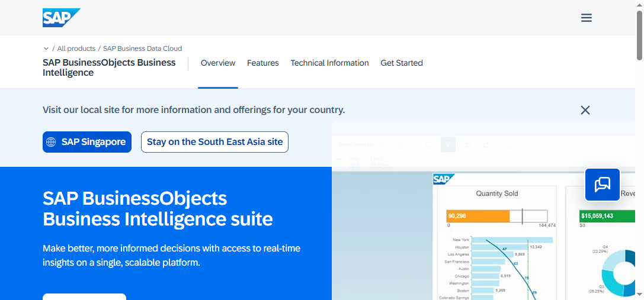
Task: Open the Technical Information tab
Action: coord(329,63)
